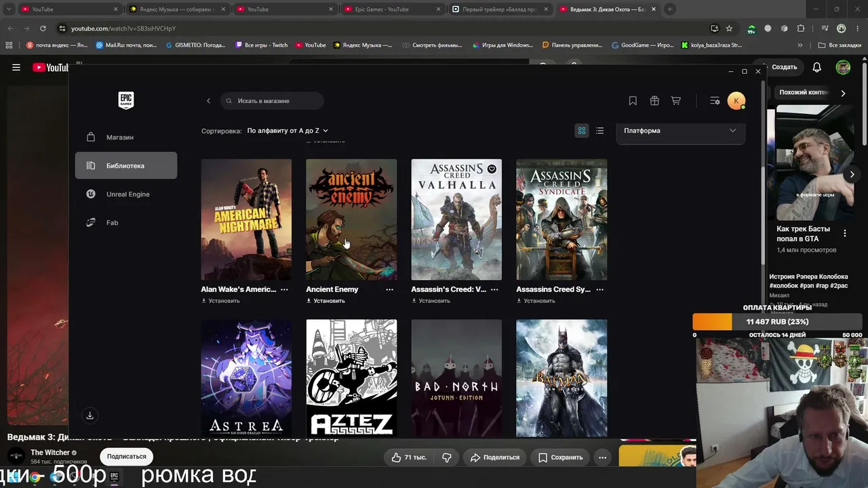The width and height of the screenshot is (868, 488).
Task: Like the video with 71 тыс. likes
Action: [x=408, y=457]
